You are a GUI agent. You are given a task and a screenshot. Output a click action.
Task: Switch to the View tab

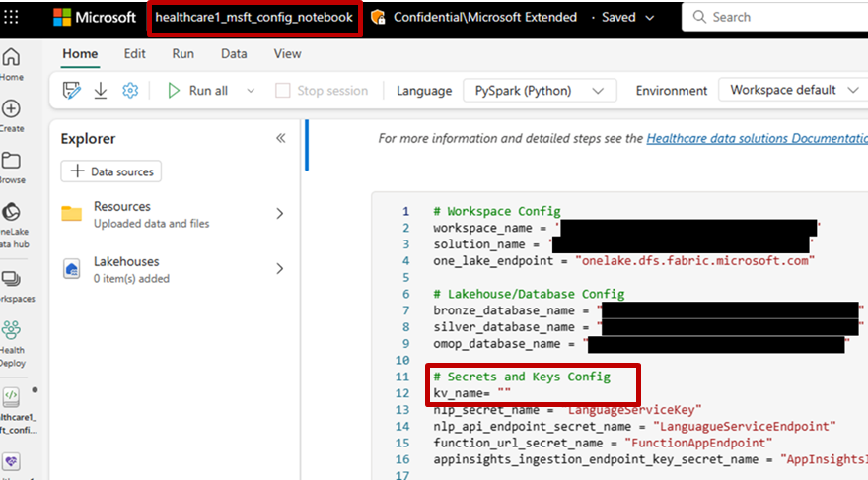(287, 53)
